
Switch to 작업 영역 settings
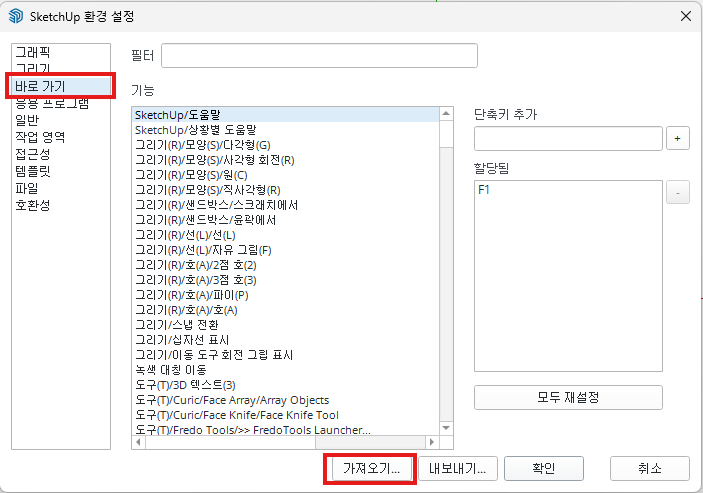[x=40, y=137]
